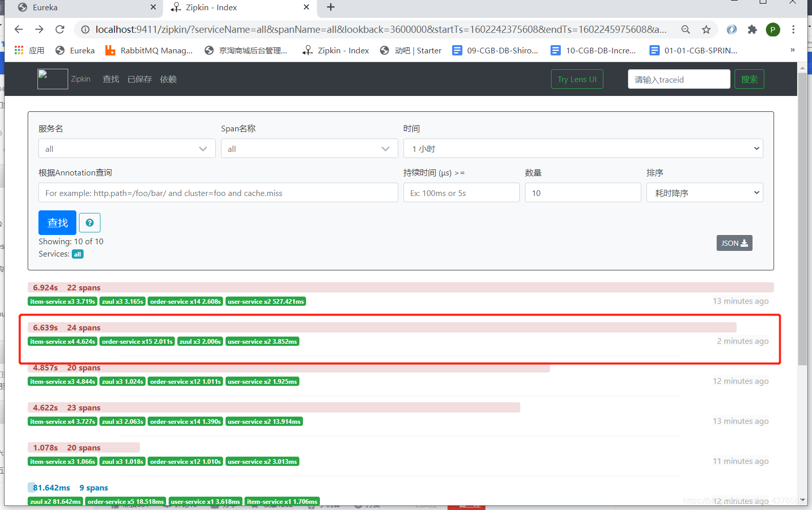812x510 pixels.
Task: Open Chrome three-dot menu
Action: tap(794, 29)
